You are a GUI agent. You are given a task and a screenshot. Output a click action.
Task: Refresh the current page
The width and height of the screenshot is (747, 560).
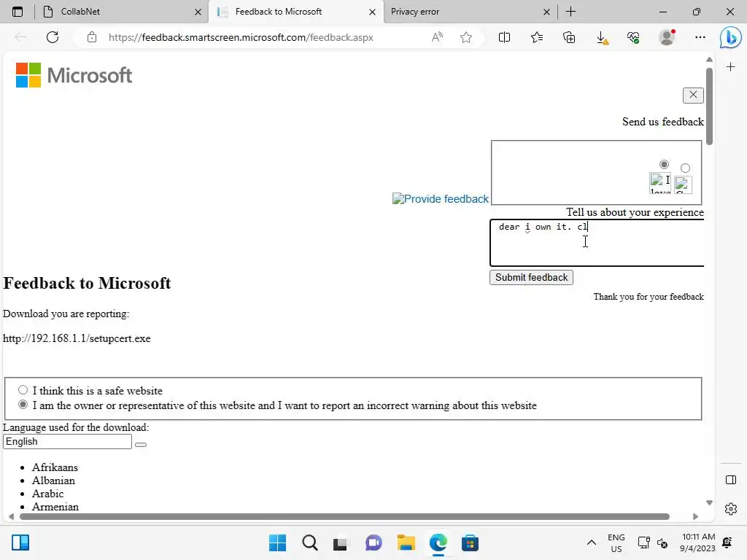[53, 37]
